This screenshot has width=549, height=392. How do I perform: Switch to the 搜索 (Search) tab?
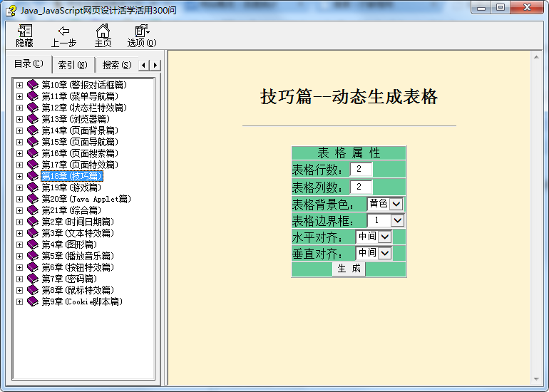coord(116,65)
